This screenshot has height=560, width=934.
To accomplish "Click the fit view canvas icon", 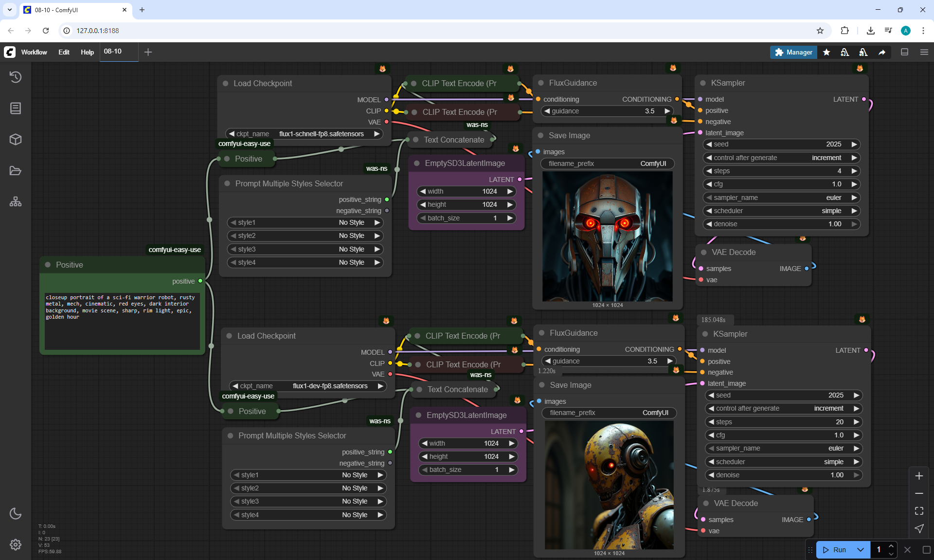I will click(x=919, y=511).
